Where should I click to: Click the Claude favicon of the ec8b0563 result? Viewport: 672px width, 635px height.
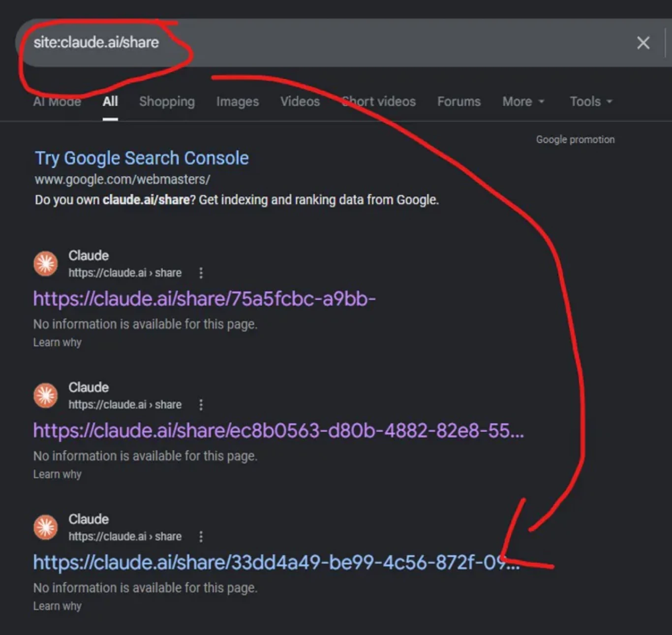(x=45, y=395)
